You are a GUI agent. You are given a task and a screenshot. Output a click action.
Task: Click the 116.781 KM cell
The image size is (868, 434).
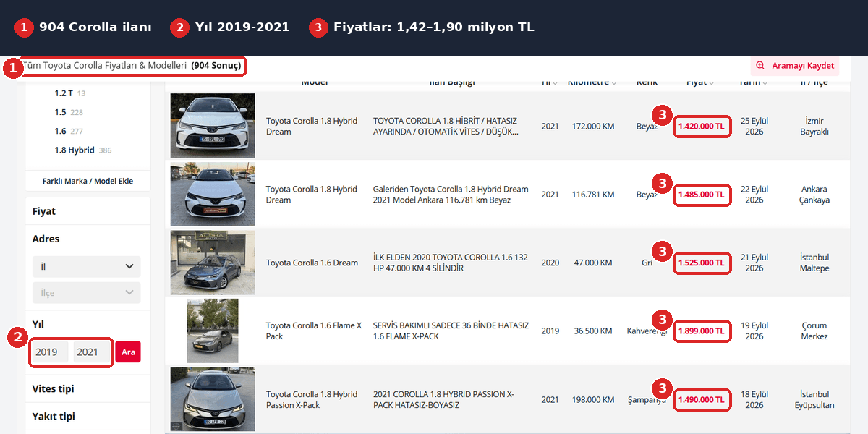(x=592, y=194)
